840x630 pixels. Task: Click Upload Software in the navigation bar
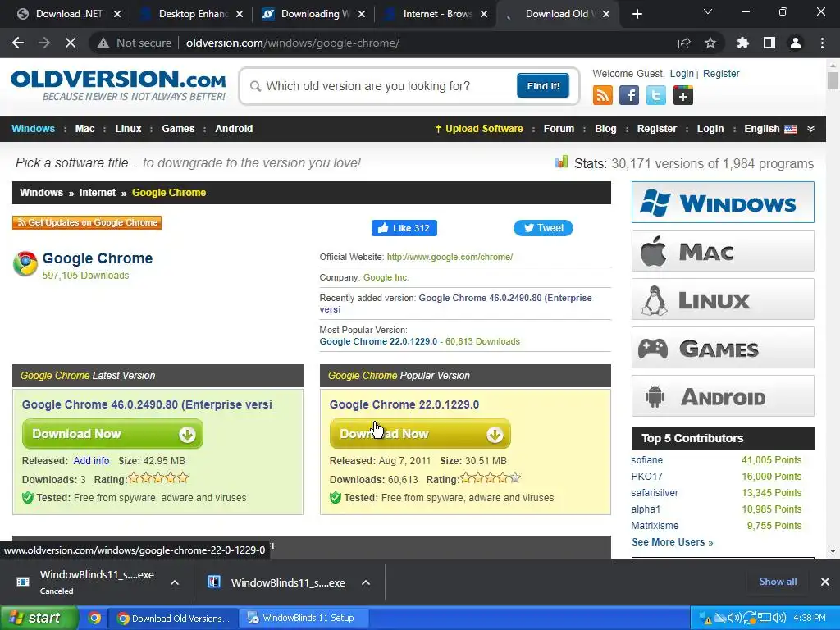pos(479,129)
